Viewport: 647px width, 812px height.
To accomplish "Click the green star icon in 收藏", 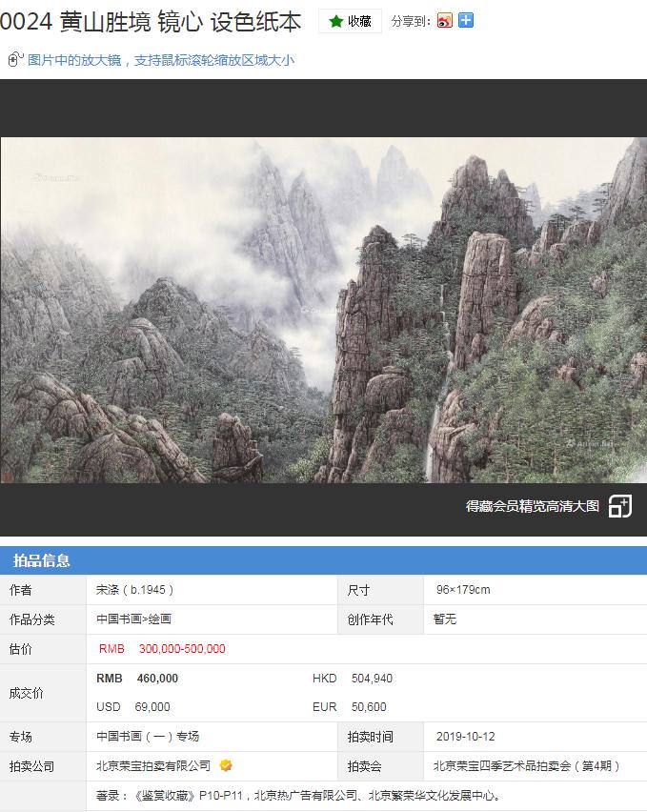I will coord(336,21).
